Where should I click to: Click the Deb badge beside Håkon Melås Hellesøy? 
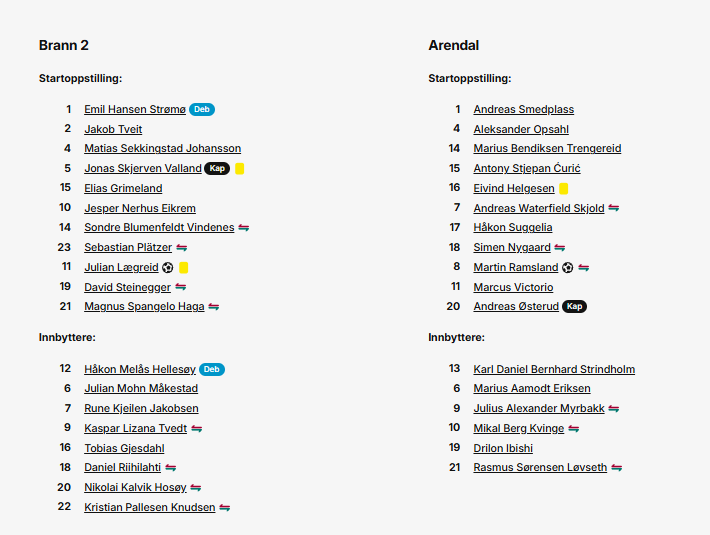tap(212, 369)
